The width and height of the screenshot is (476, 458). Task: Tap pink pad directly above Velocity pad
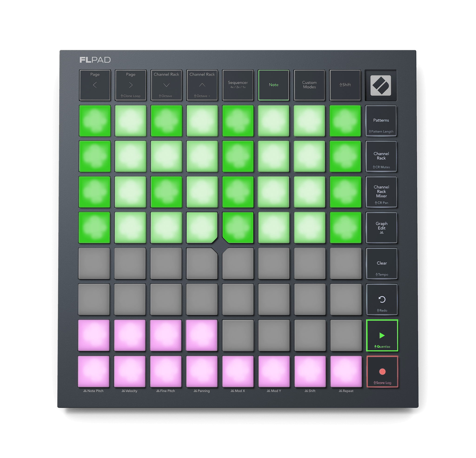point(130,335)
